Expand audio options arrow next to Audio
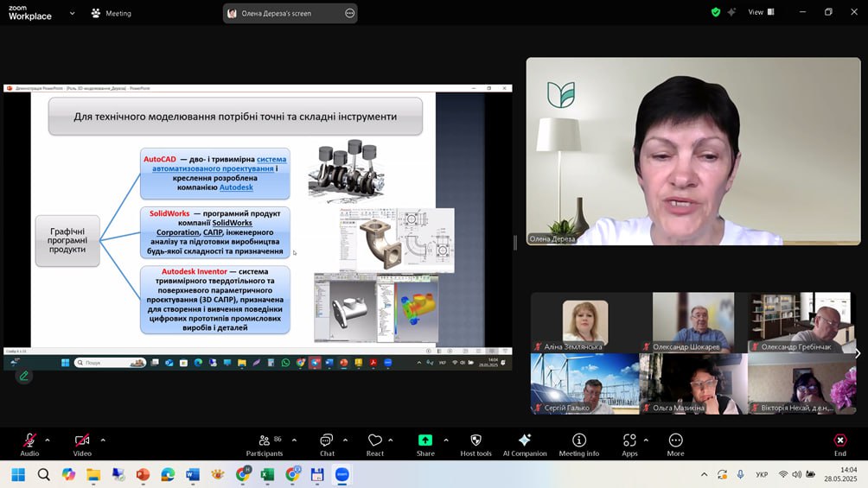This screenshot has height=488, width=868. [x=47, y=440]
